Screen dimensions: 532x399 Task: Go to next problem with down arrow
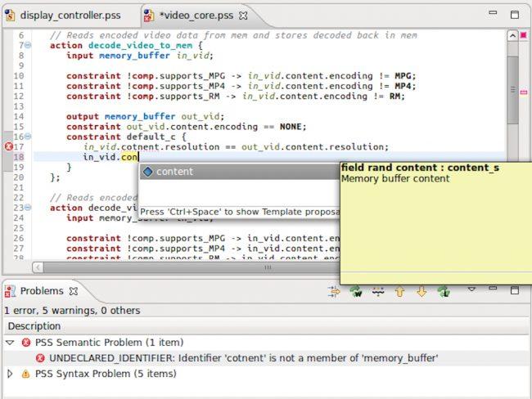click(422, 292)
